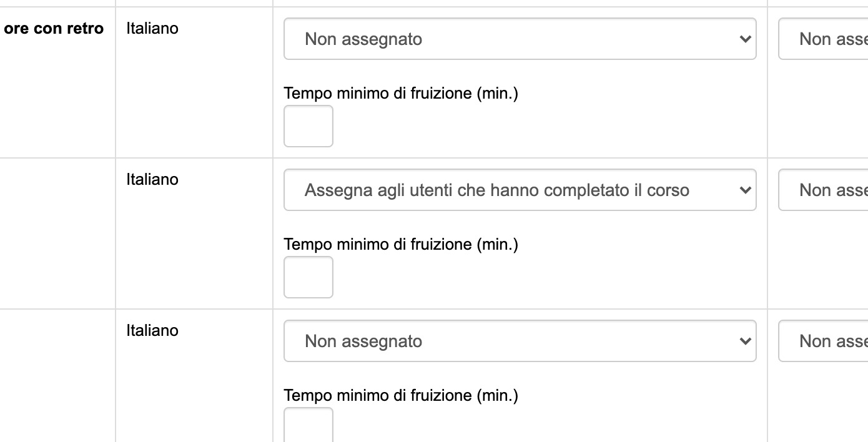Image resolution: width=868 pixels, height=442 pixels.
Task: Click the chevron arrow of the bottom-row Non assegnato dropdown
Action: (744, 341)
